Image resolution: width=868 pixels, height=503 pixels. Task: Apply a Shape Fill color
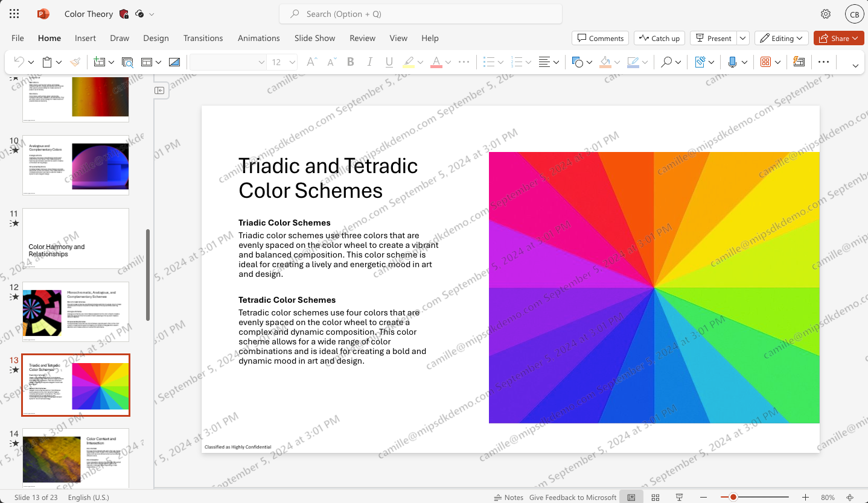coord(605,62)
